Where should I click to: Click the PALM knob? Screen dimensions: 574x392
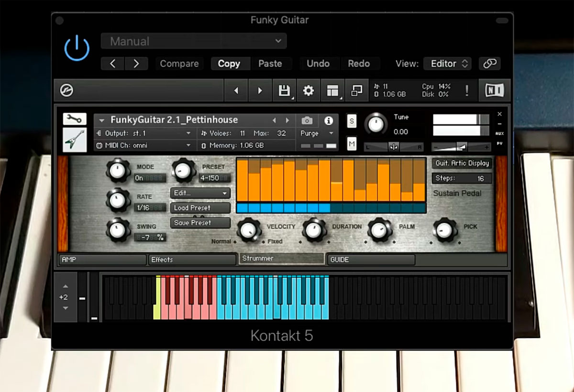click(380, 230)
